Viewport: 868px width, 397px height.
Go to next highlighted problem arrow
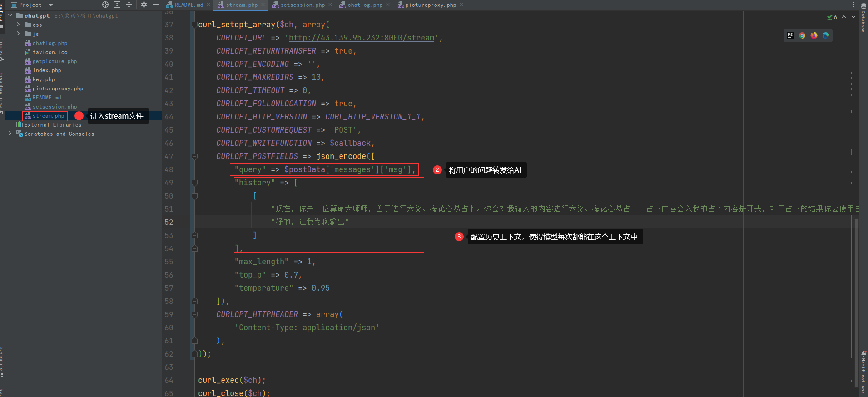click(853, 17)
